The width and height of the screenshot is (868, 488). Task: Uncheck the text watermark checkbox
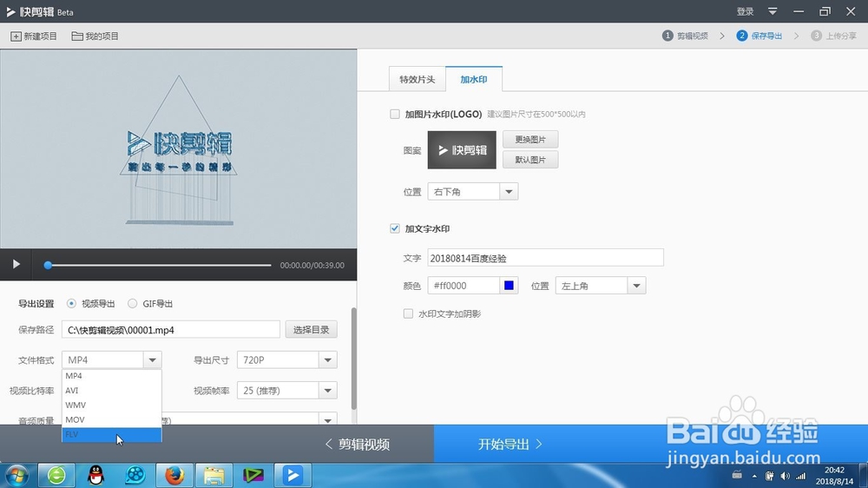pos(395,228)
